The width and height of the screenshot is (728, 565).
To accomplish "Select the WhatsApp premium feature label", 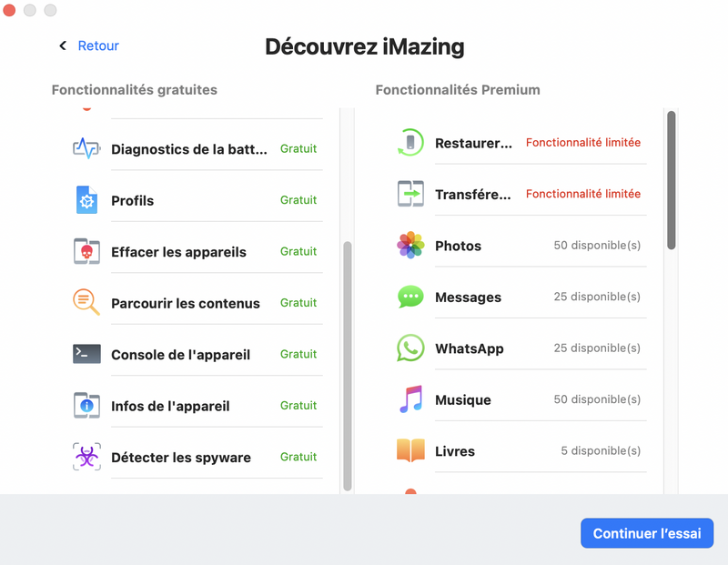I will (x=470, y=348).
